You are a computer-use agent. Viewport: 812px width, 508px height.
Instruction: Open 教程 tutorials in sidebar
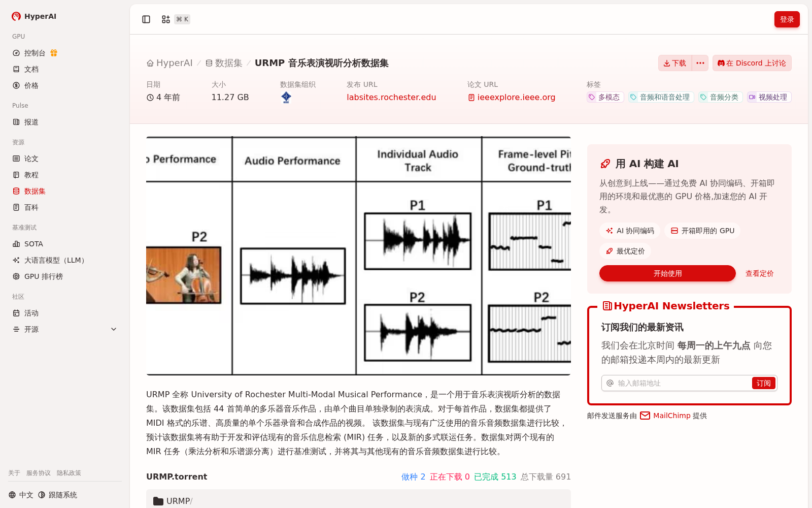tap(31, 175)
